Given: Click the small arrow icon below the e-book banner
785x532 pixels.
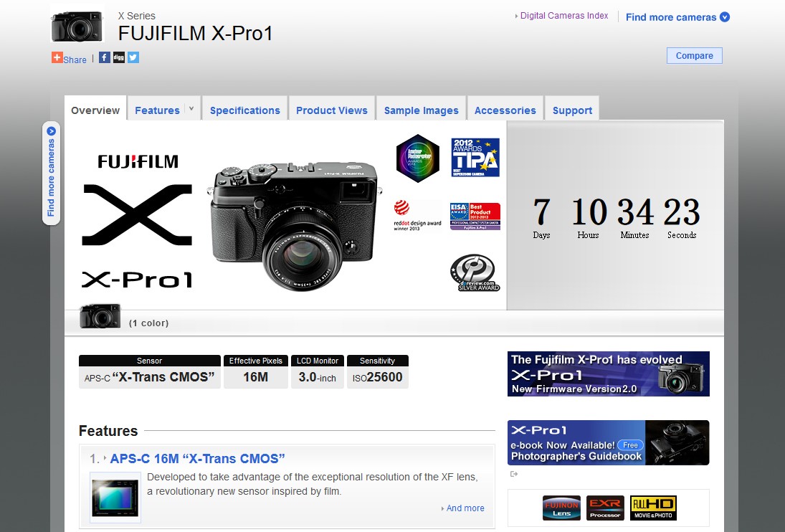Looking at the screenshot, I should tap(513, 474).
